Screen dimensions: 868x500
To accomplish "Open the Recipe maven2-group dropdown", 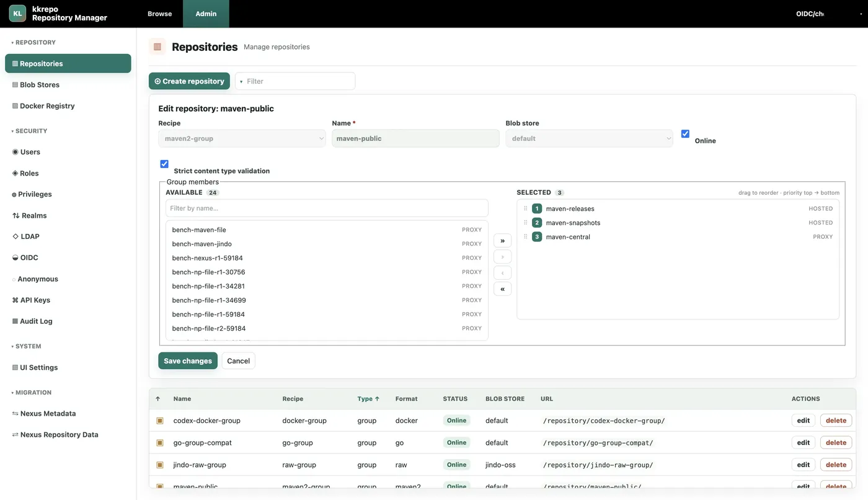I will 242,138.
